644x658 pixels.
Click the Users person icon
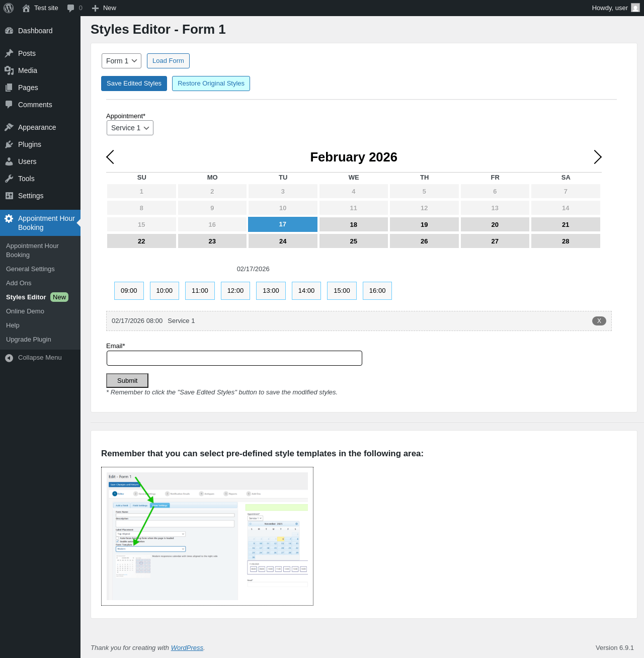pos(9,161)
